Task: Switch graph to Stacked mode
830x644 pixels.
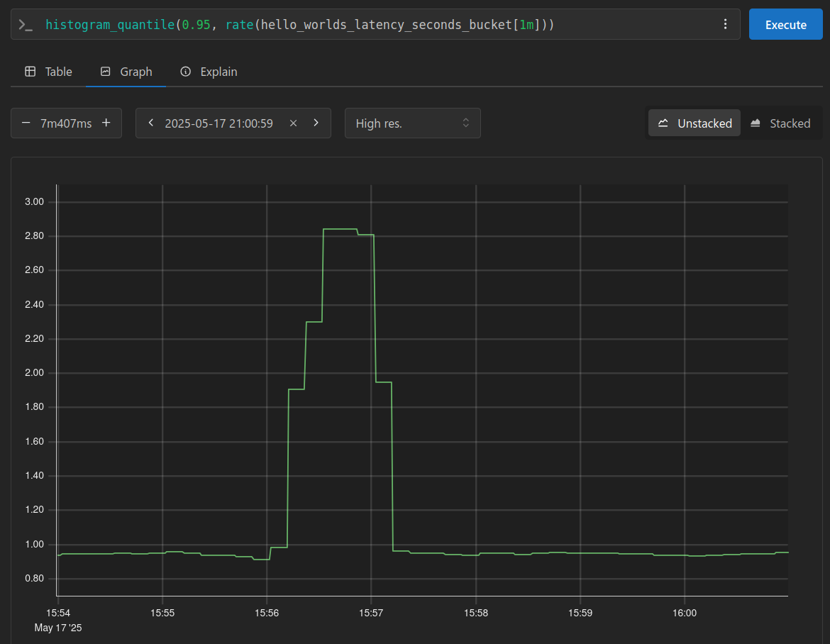Action: click(x=781, y=123)
